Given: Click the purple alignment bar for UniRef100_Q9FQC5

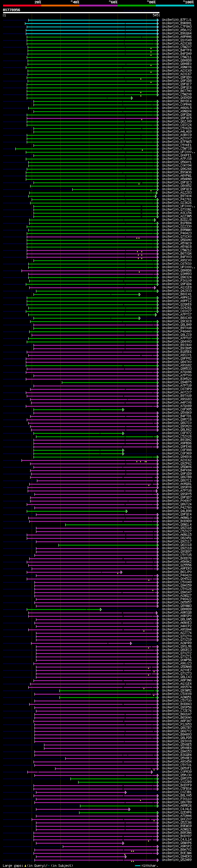Looking at the screenshot, I should [93, 118].
